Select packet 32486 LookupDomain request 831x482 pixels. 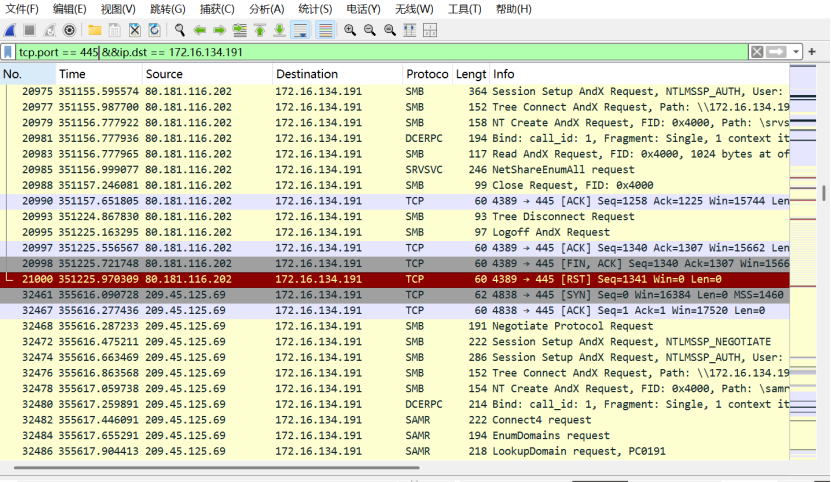pos(395,451)
